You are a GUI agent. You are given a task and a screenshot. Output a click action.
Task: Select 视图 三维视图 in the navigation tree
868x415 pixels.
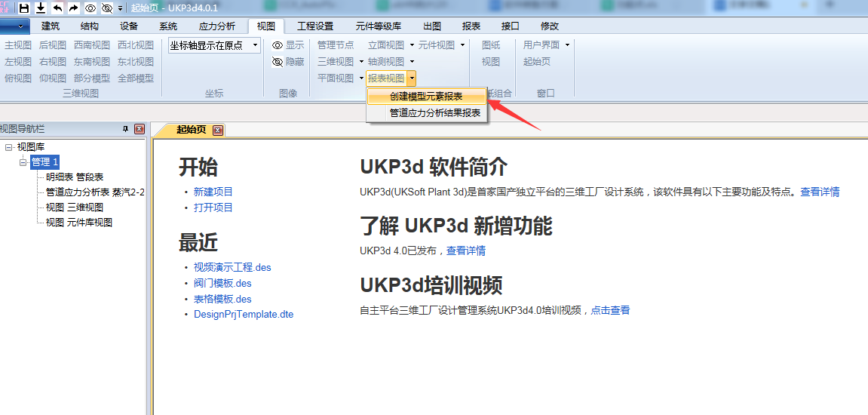75,207
